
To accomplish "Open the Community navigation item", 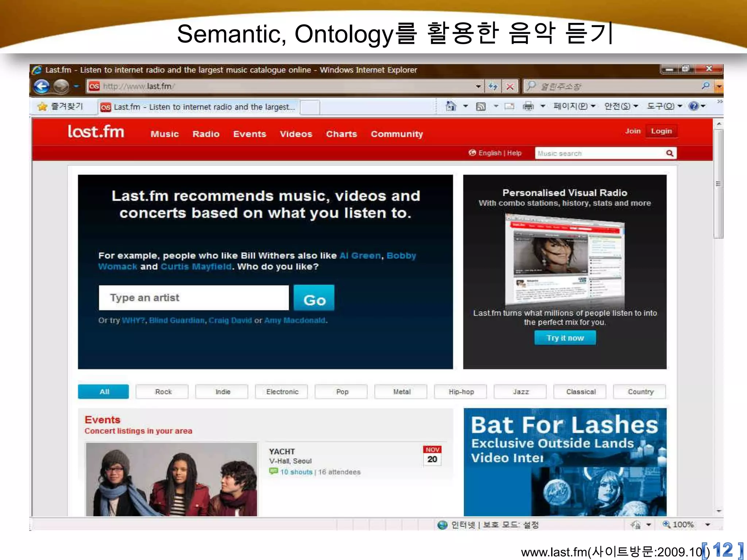I will pos(397,134).
